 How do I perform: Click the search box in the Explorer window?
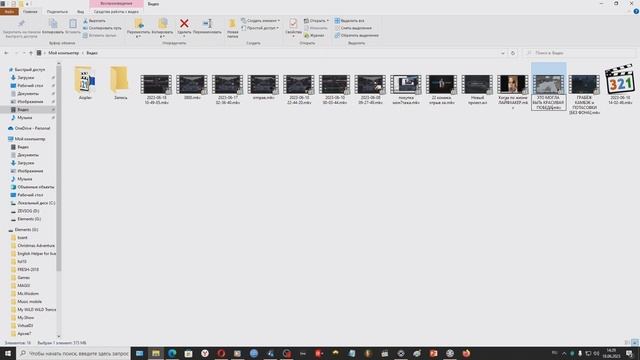pyautogui.click(x=580, y=53)
